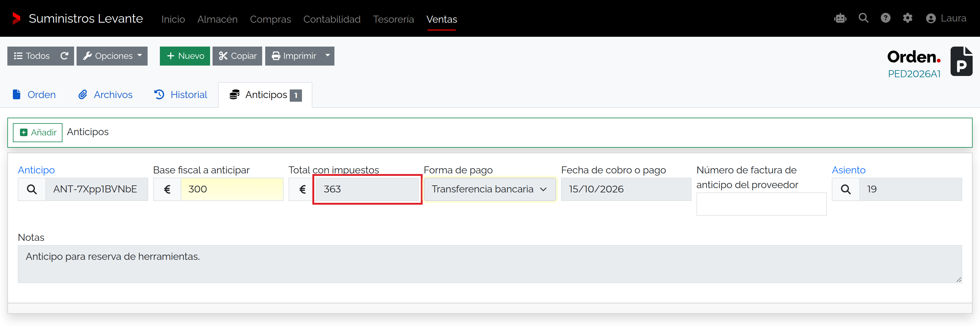Click the Laura user account menu
Viewport: 980px width, 326px height.
[946, 18]
